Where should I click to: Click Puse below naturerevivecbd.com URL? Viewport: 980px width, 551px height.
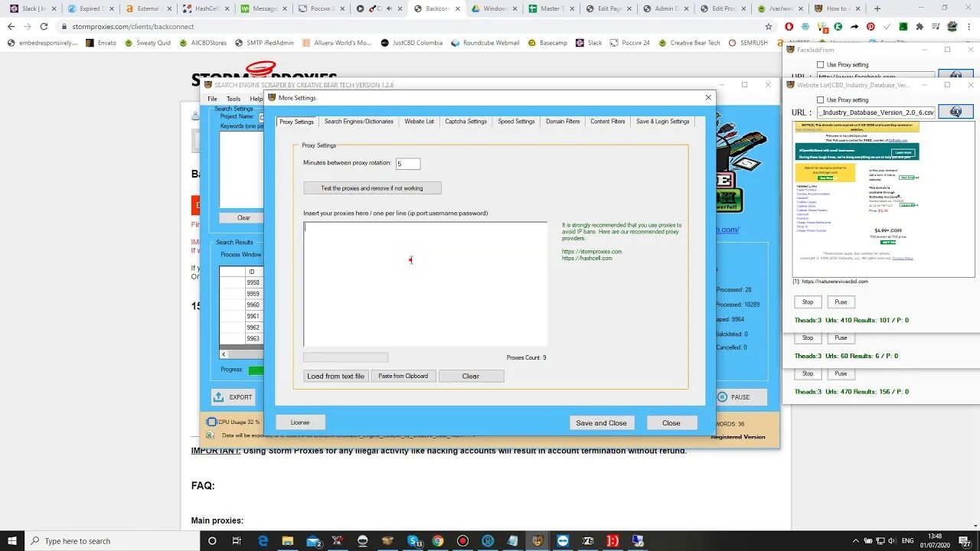coord(841,302)
